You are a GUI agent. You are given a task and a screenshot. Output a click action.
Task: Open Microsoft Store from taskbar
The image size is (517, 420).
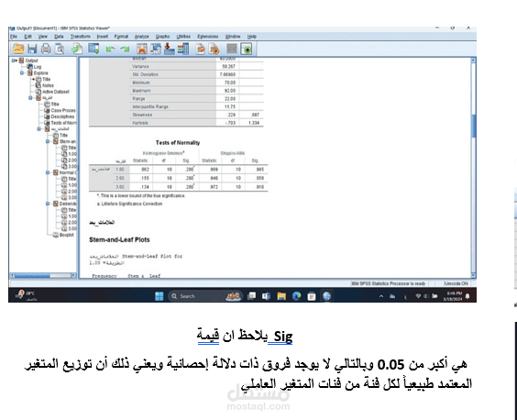(x=312, y=296)
